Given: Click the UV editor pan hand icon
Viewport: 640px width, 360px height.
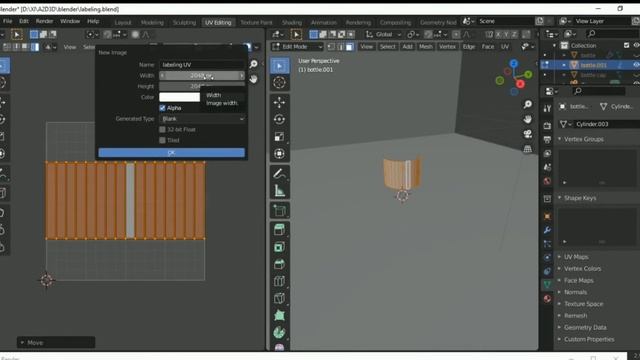Looking at the screenshot, I should [x=253, y=79].
